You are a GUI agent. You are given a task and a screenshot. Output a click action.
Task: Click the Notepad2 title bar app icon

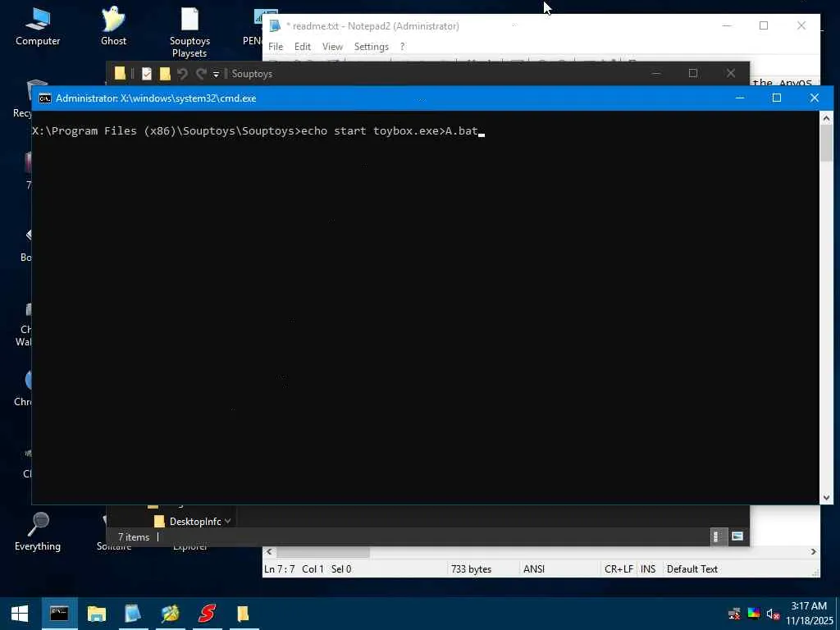click(x=275, y=25)
